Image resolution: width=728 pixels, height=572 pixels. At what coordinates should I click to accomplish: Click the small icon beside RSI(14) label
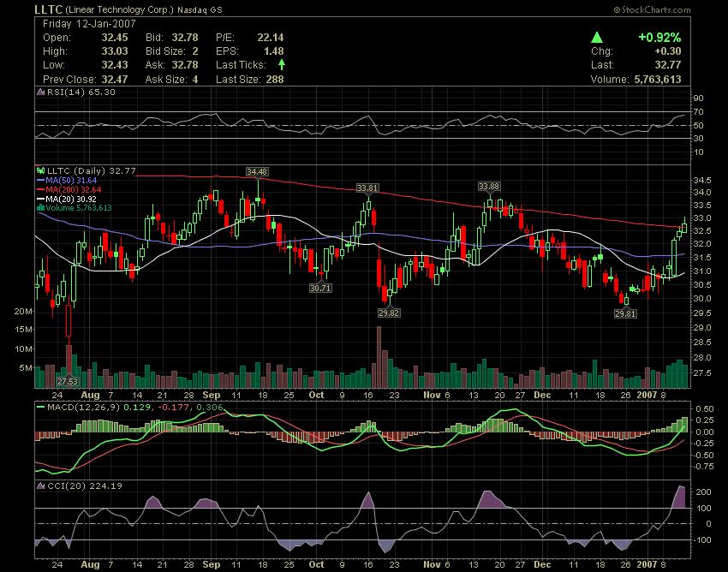[x=41, y=92]
